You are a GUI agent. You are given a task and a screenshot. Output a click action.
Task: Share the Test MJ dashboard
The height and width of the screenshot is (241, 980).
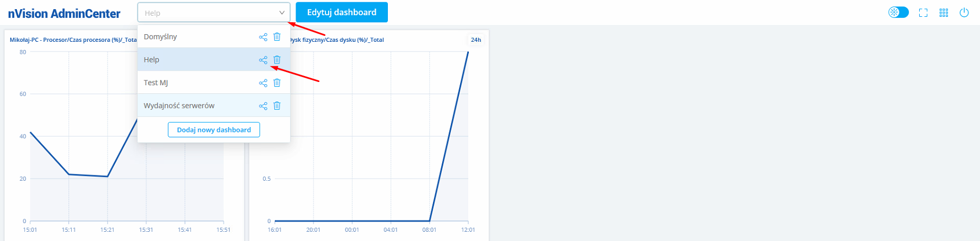point(263,83)
